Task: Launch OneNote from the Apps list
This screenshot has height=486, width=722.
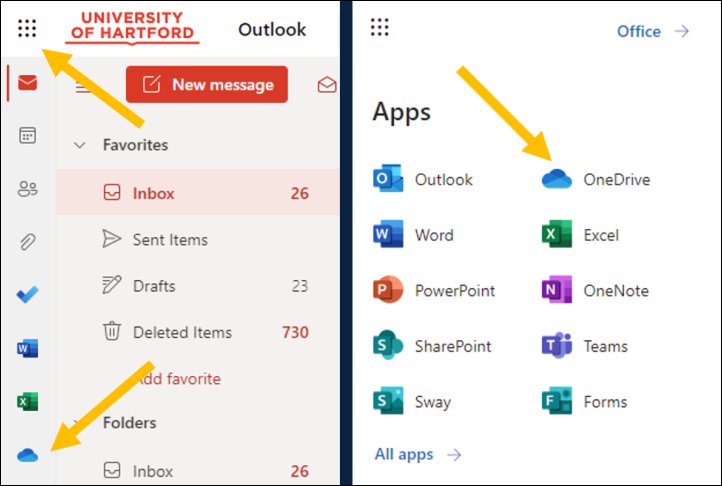Action: (x=595, y=290)
